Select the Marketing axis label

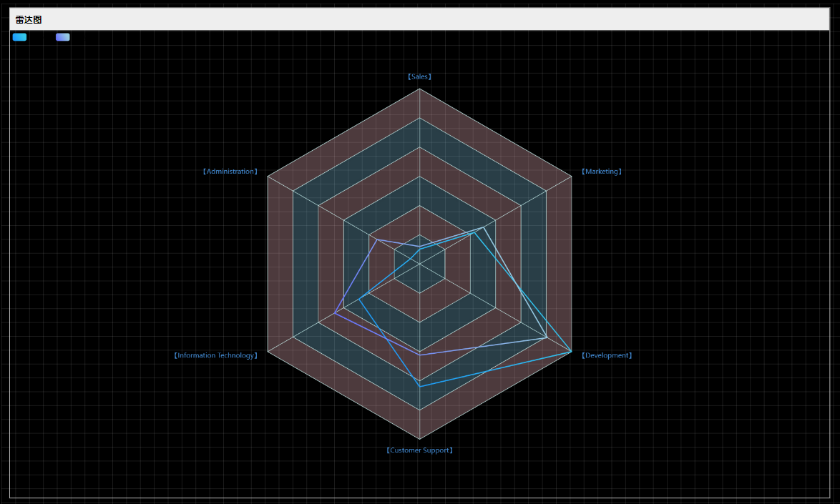(x=601, y=172)
